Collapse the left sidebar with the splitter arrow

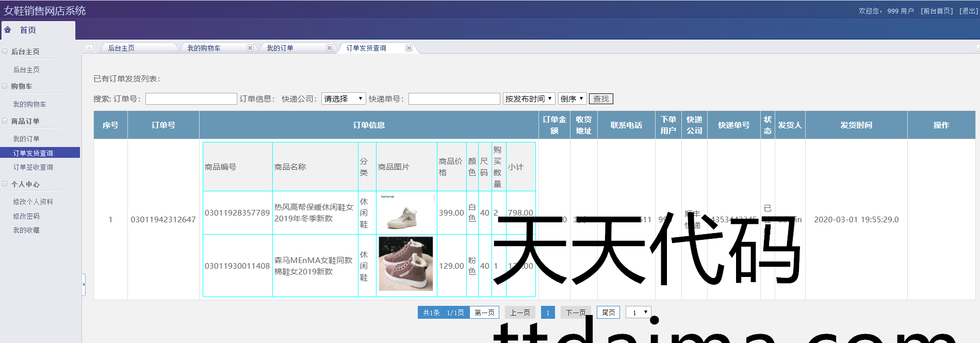pyautogui.click(x=84, y=284)
